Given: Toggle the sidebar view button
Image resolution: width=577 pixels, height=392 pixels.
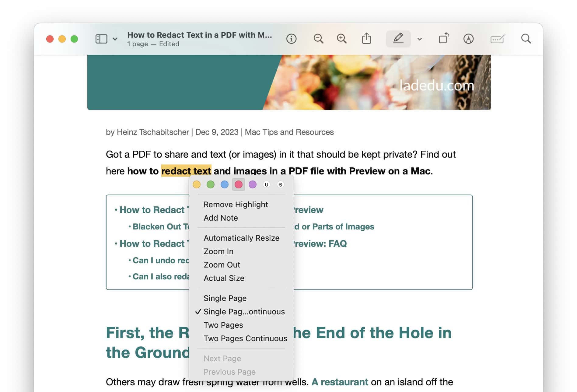Looking at the screenshot, I should pos(101,39).
